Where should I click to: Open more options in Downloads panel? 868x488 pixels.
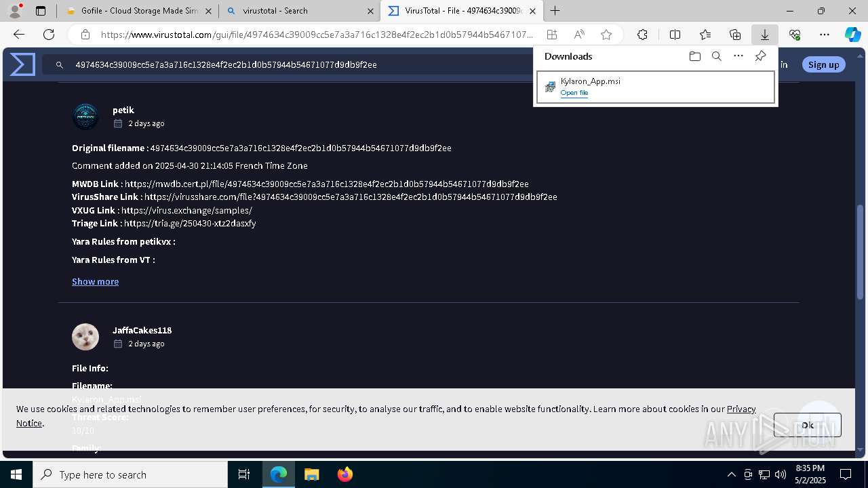pos(738,56)
